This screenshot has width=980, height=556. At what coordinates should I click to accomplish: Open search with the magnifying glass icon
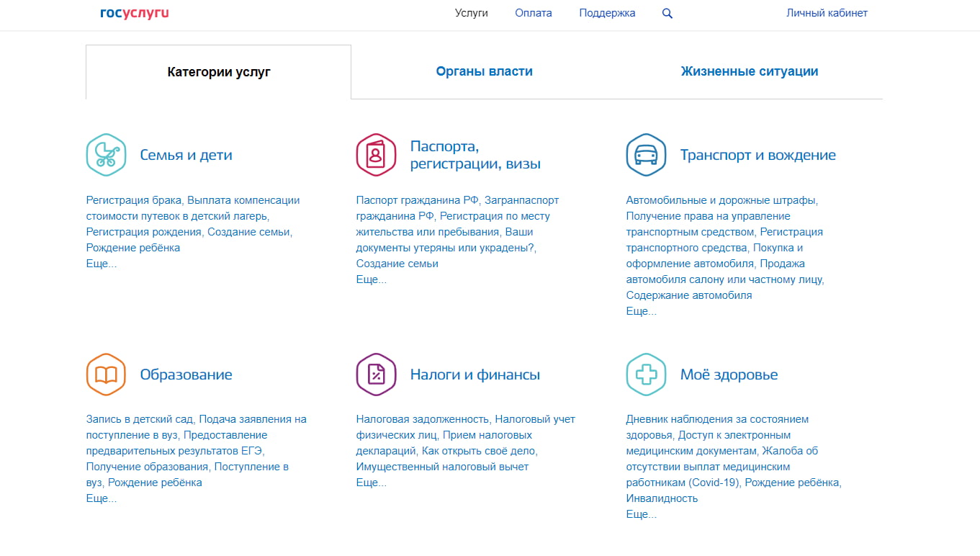tap(667, 13)
